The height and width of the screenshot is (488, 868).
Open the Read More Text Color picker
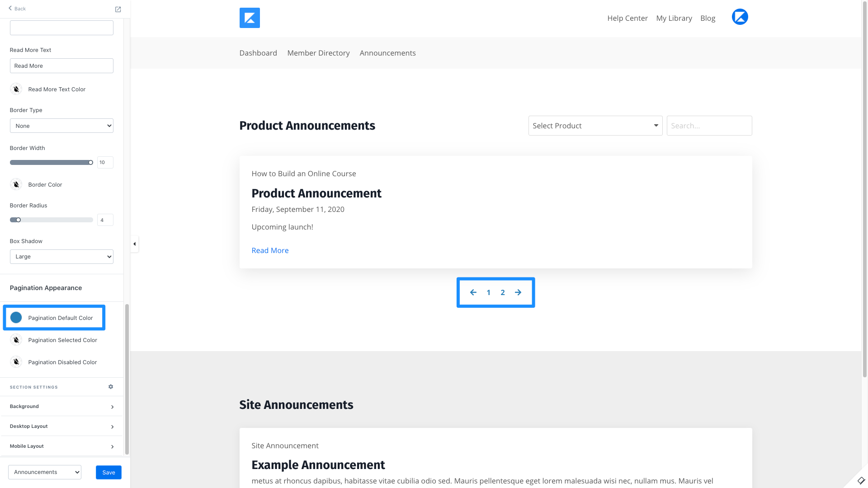click(16, 89)
